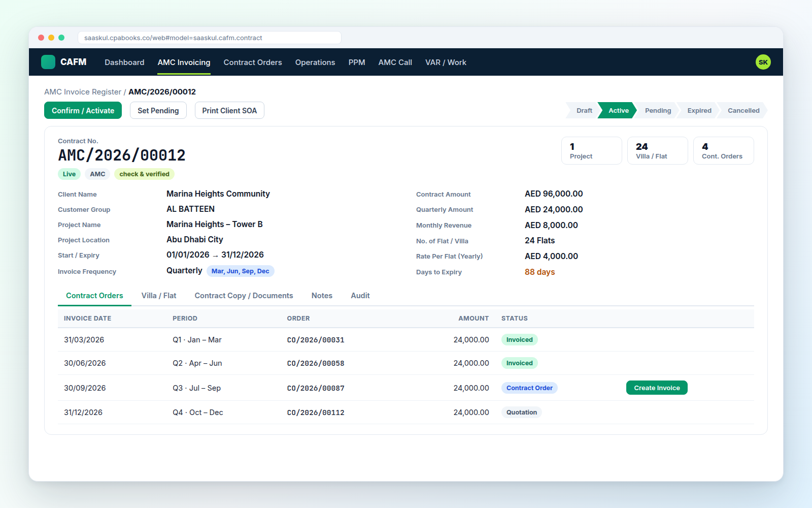The width and height of the screenshot is (812, 508).
Task: Switch to Contract Copy / Documents tab
Action: tap(244, 296)
